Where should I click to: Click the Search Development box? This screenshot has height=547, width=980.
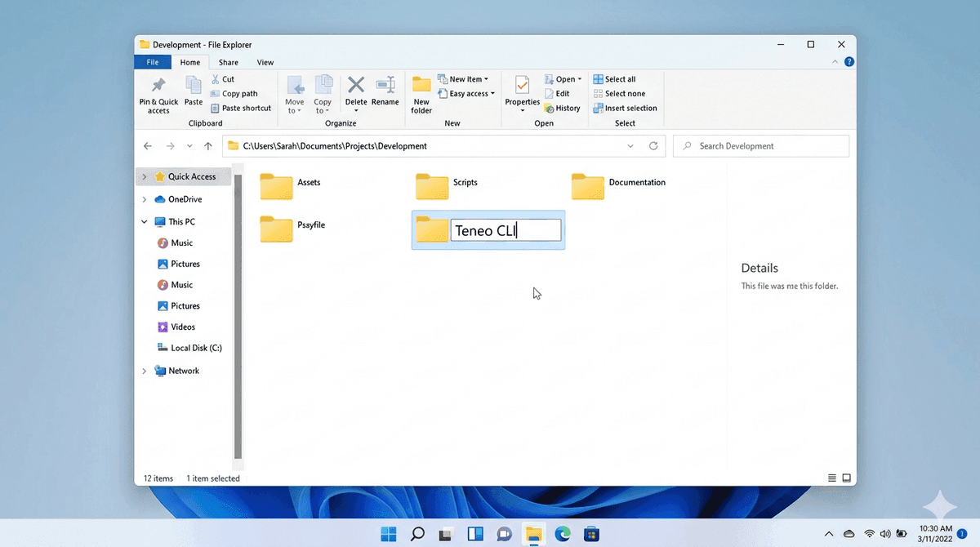(759, 145)
